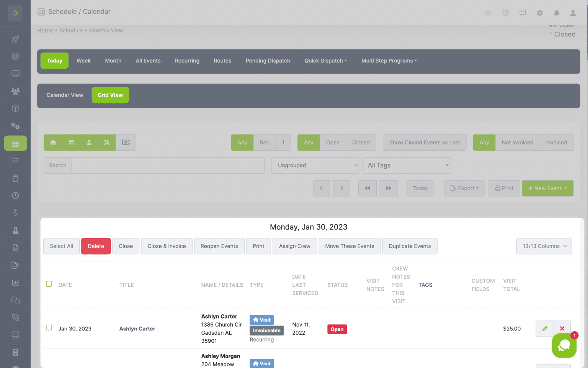The image size is (588, 368).
Task: Open the Schedule calendar icon in the sidebar
Action: pyautogui.click(x=15, y=143)
